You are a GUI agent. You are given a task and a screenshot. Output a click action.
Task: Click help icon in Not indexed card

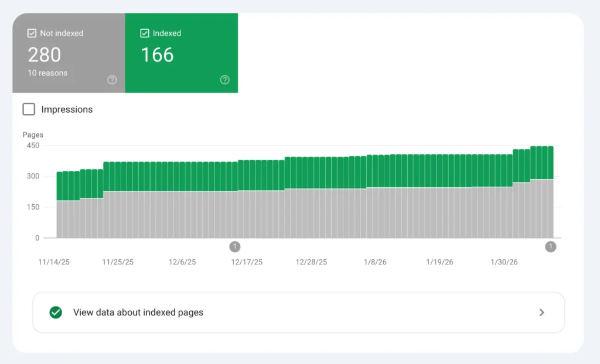coord(112,80)
